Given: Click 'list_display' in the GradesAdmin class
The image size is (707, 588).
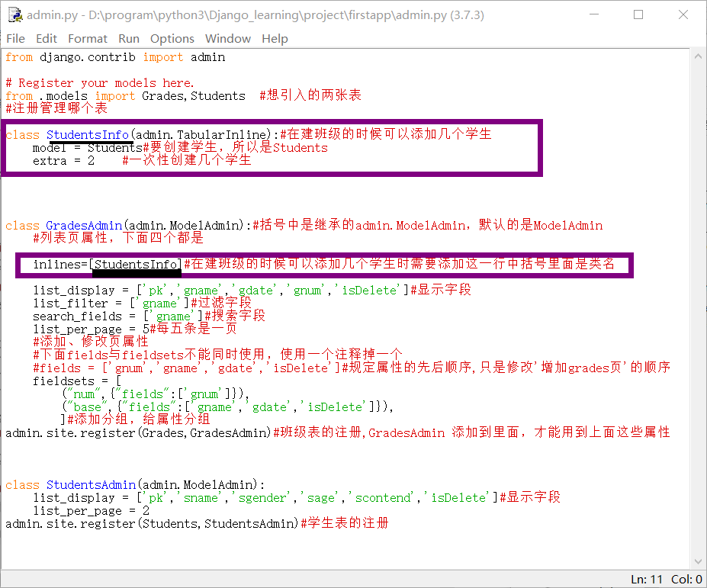Looking at the screenshot, I should (x=74, y=291).
